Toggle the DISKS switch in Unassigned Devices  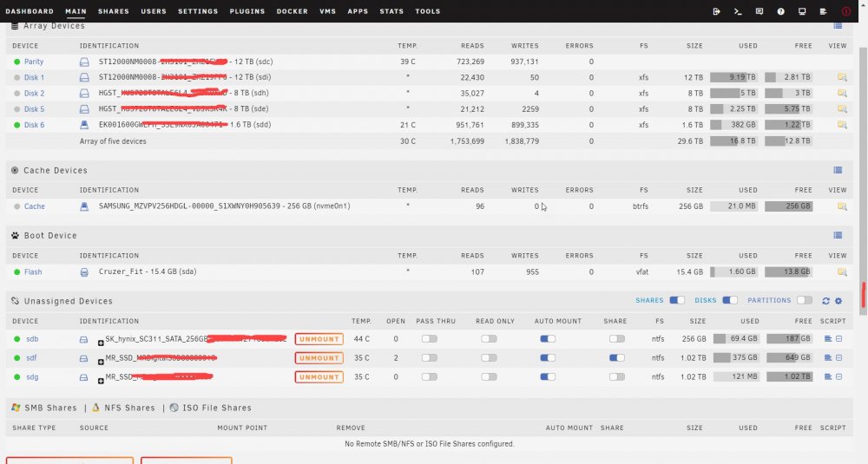[730, 300]
